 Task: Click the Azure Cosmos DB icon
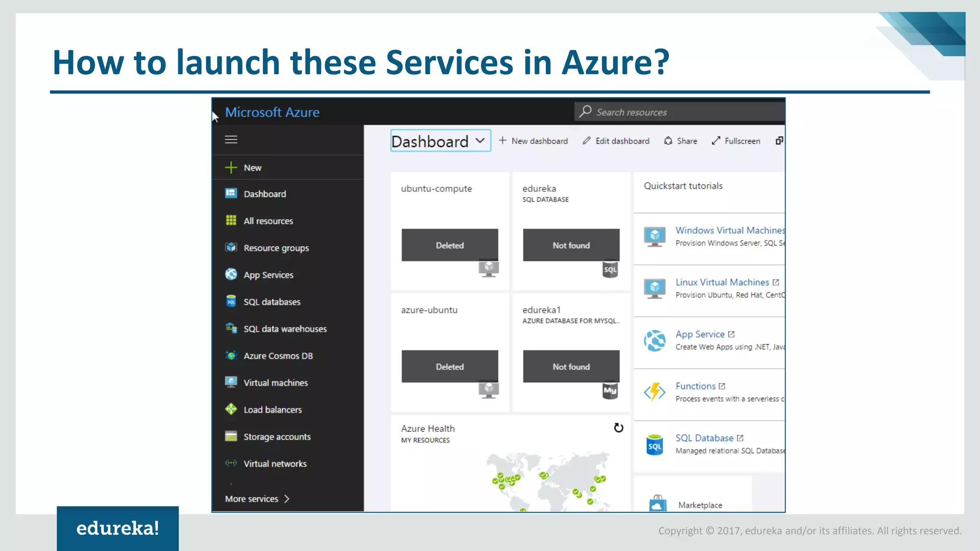pos(231,355)
